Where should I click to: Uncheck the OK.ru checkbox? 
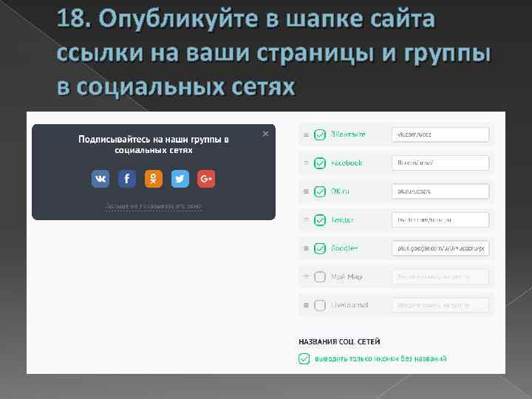pyautogui.click(x=320, y=191)
